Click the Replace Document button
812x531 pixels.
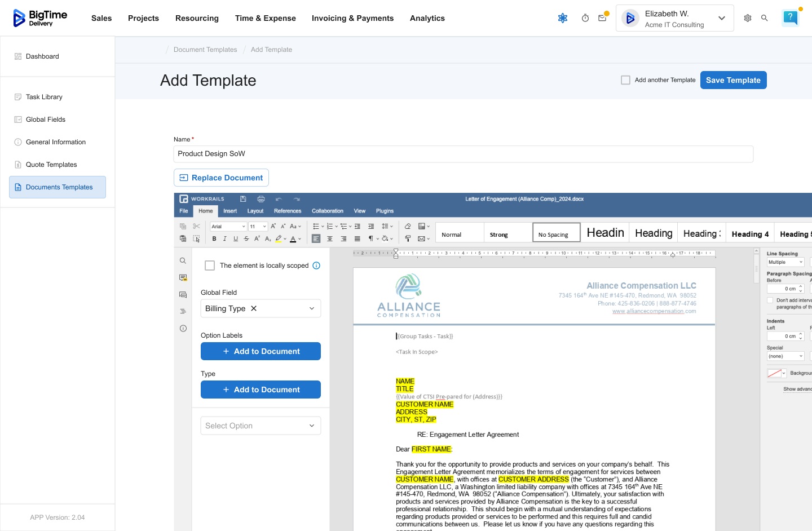(x=221, y=178)
